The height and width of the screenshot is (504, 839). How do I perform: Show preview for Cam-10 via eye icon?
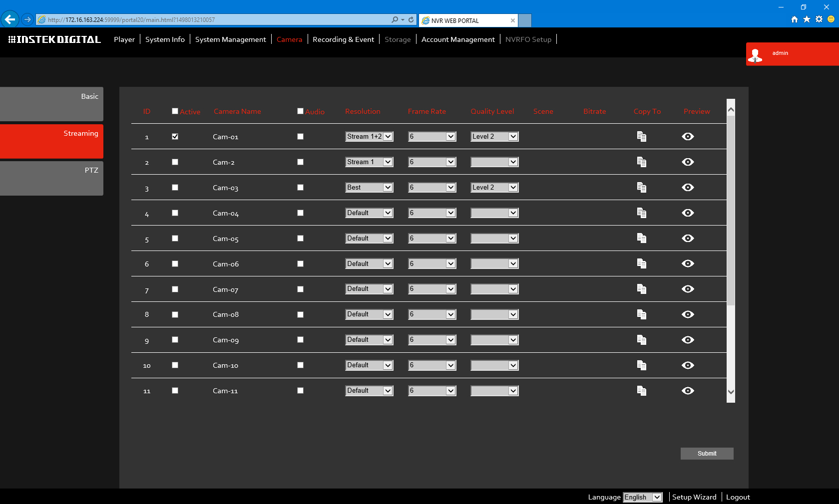tap(688, 365)
